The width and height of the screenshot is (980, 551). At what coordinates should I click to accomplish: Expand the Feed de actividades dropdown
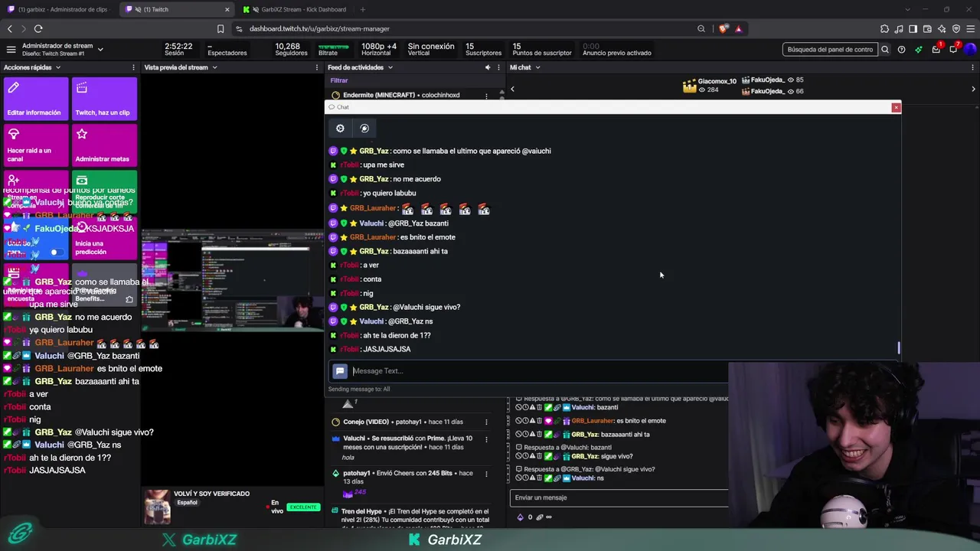390,67
